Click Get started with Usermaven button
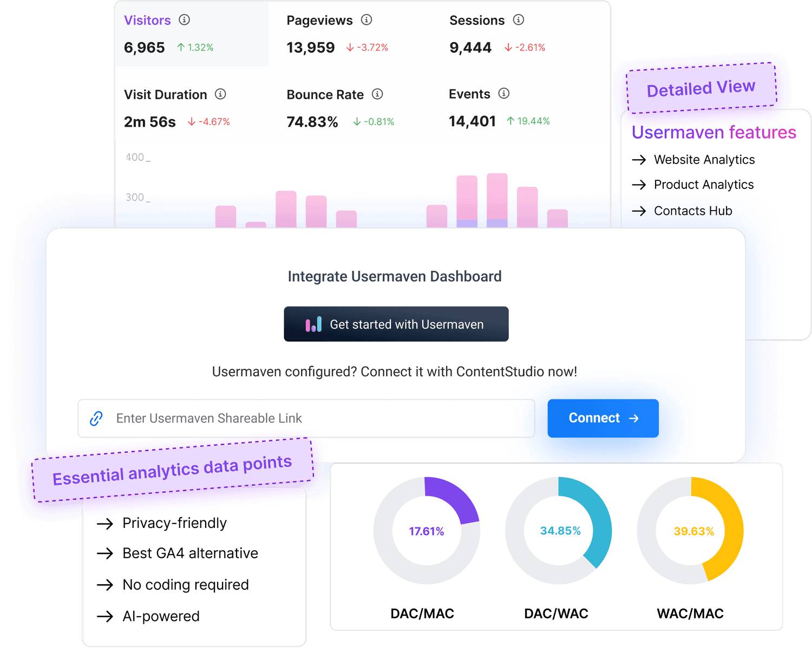 pos(396,324)
